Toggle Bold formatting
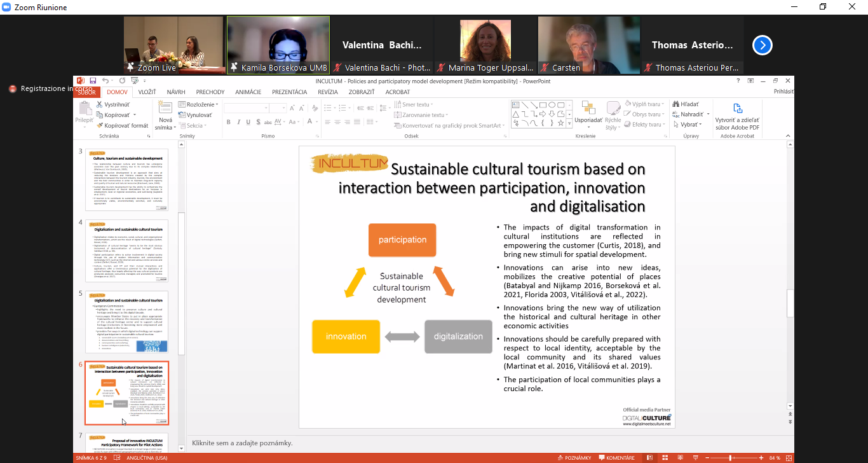The image size is (868, 463). pos(229,122)
